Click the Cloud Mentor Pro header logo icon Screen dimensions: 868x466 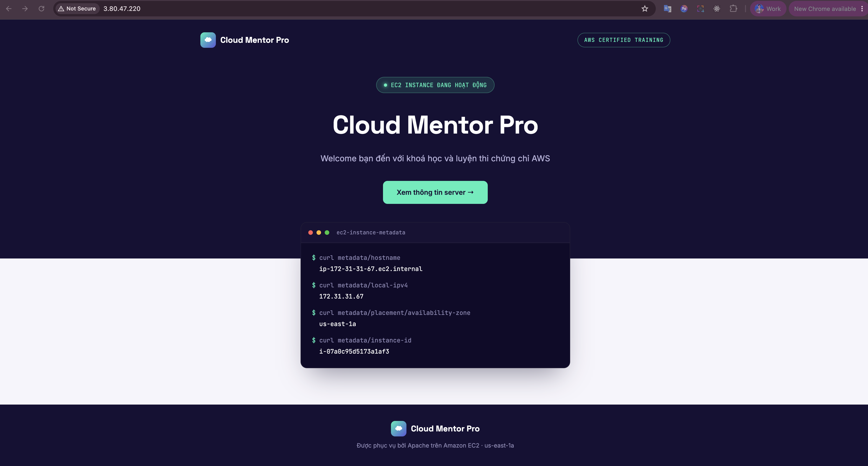pyautogui.click(x=208, y=40)
